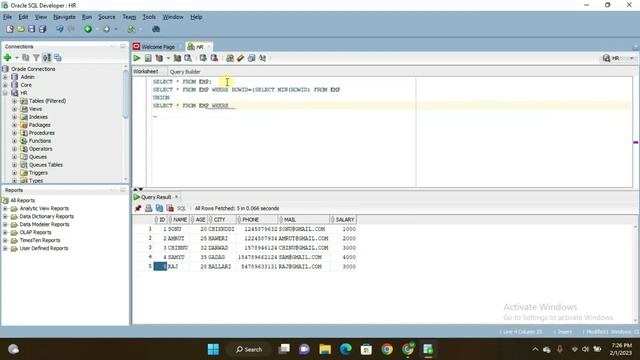This screenshot has height=360, width=640.
Task: Click the Windows Start button
Action: point(213,349)
